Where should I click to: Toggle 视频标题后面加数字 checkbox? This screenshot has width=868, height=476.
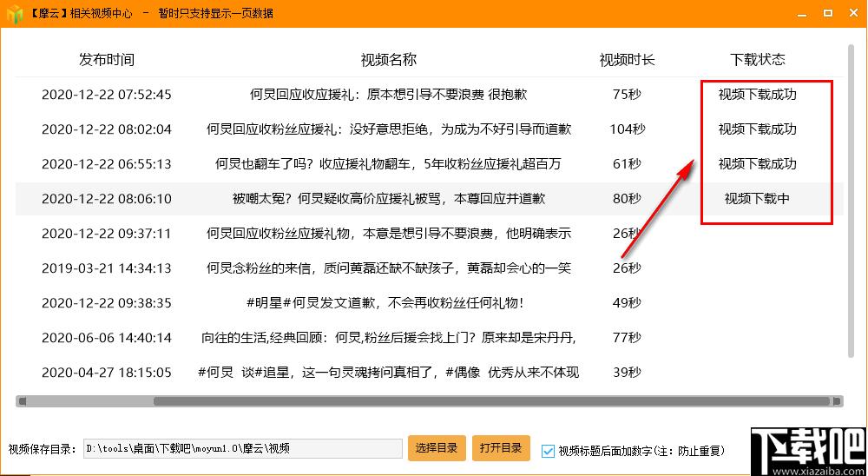click(x=548, y=450)
